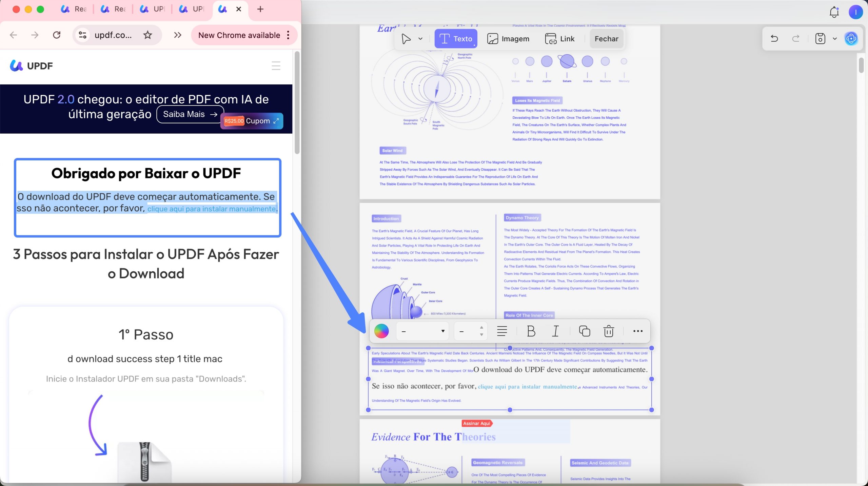Select the Link tool
868x486 pixels.
click(560, 39)
